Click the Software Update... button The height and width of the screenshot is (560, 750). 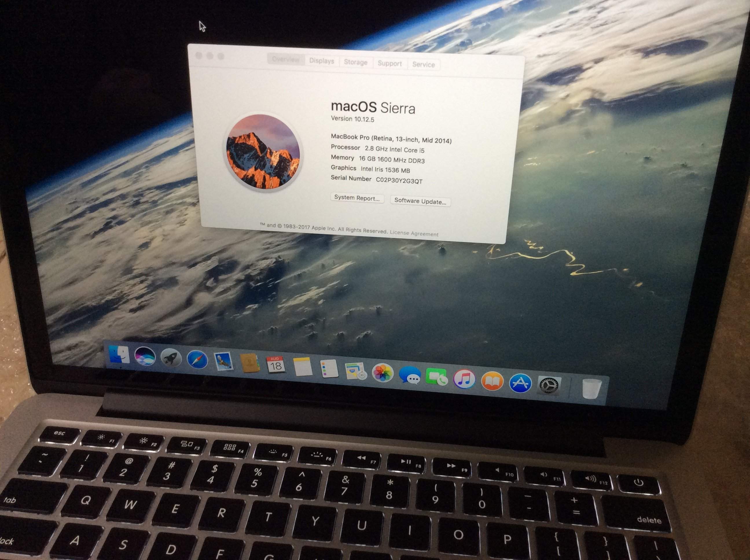[420, 201]
